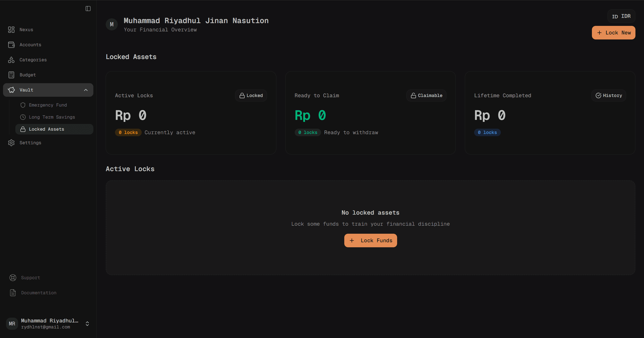Image resolution: width=644 pixels, height=338 pixels.
Task: Go to the Settings menu item
Action: pyautogui.click(x=30, y=143)
